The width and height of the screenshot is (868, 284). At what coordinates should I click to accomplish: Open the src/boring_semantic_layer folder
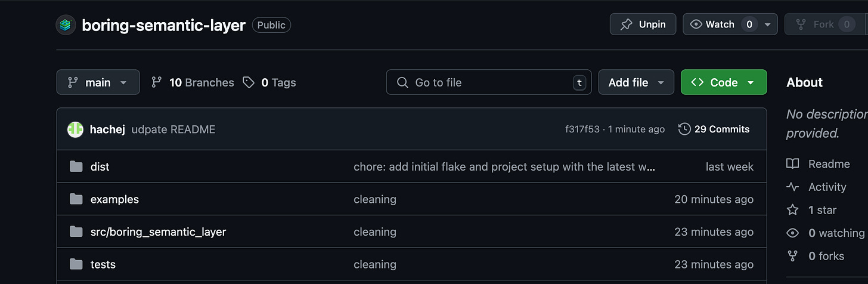pyautogui.click(x=158, y=232)
